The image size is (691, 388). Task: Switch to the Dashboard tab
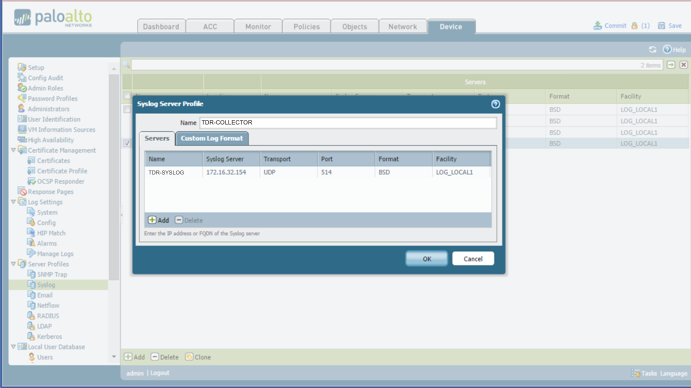point(161,26)
